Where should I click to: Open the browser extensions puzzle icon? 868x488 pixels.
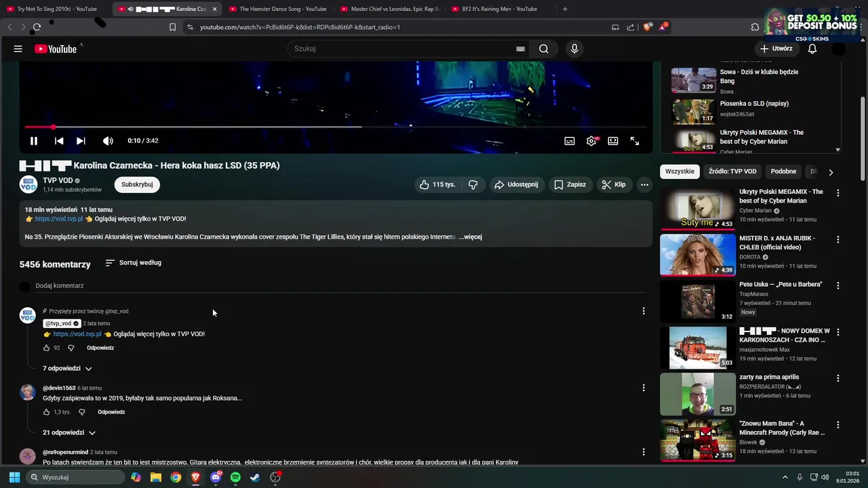(755, 27)
